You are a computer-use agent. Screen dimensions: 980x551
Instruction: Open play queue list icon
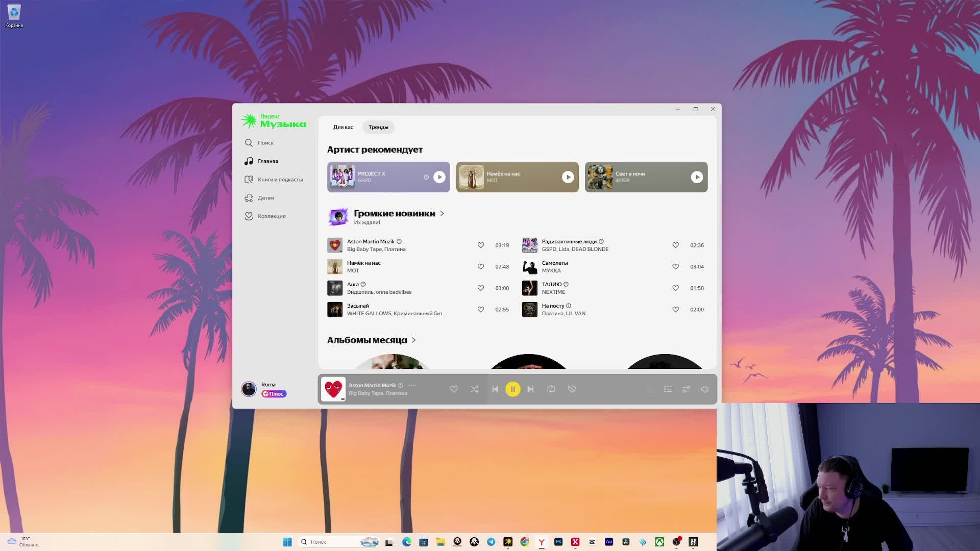click(668, 389)
